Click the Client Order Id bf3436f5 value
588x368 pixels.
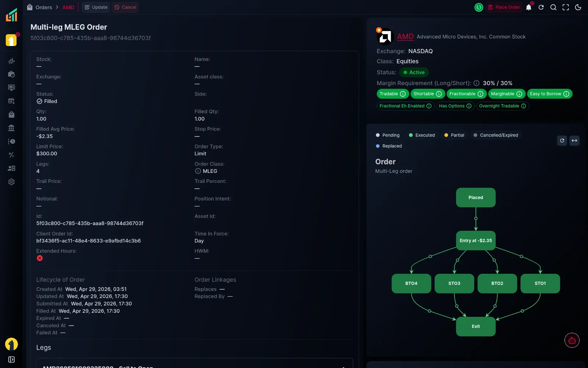click(89, 241)
